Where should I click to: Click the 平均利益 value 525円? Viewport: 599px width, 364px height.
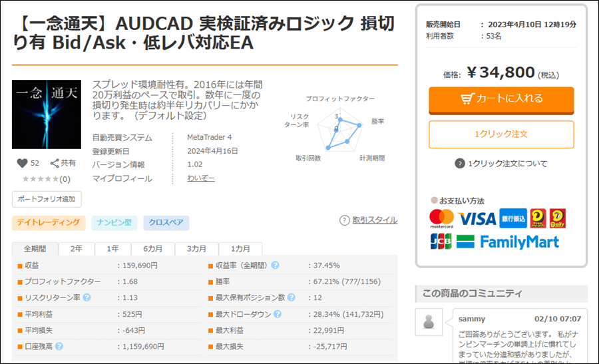pyautogui.click(x=132, y=314)
